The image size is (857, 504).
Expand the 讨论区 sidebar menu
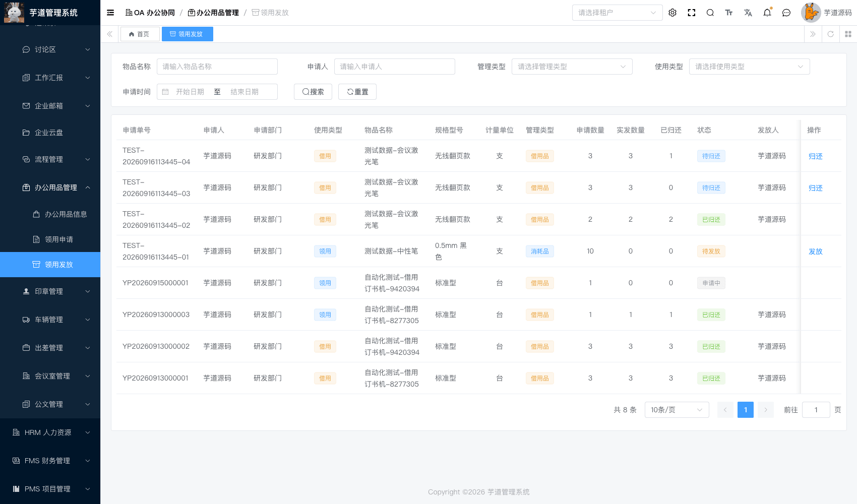50,49
